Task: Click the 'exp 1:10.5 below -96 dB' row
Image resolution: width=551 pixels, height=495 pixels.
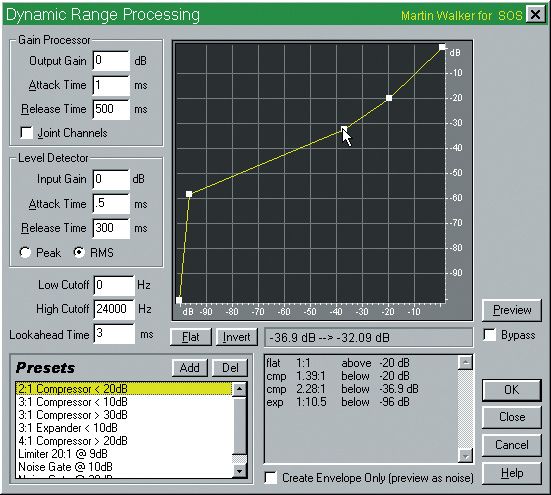Action: (x=338, y=402)
